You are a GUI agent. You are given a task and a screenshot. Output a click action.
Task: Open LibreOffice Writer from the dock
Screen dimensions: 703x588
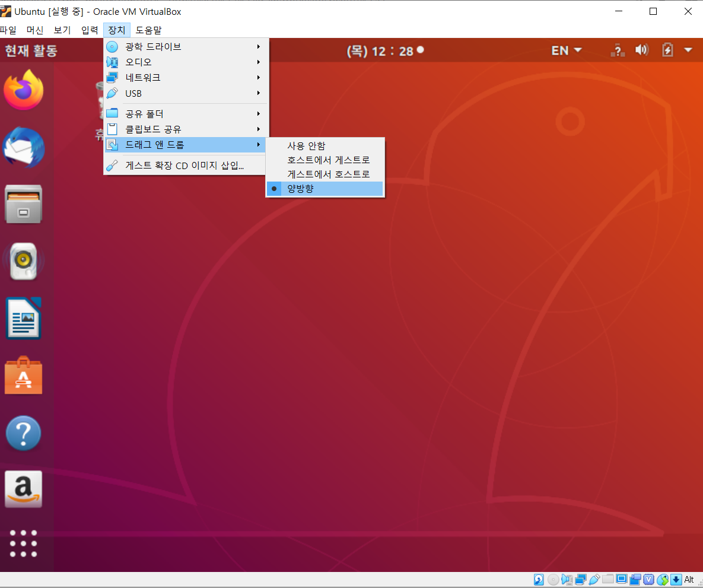tap(23, 318)
